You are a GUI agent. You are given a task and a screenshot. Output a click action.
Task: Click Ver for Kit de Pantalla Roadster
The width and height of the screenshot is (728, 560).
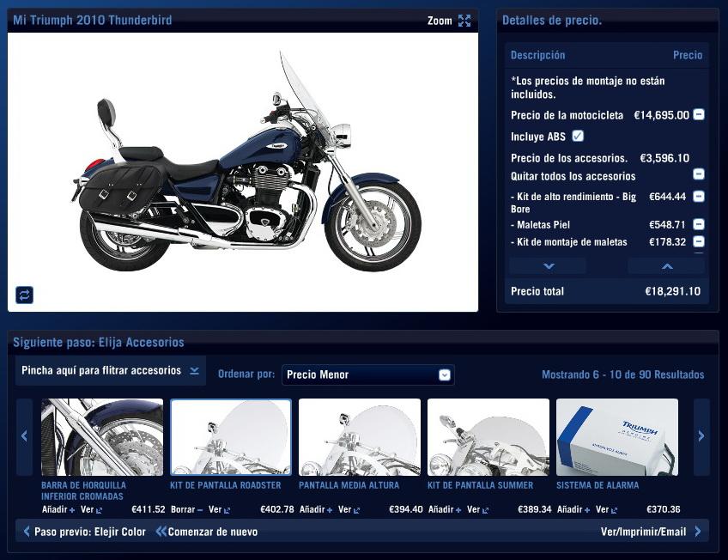(x=219, y=509)
